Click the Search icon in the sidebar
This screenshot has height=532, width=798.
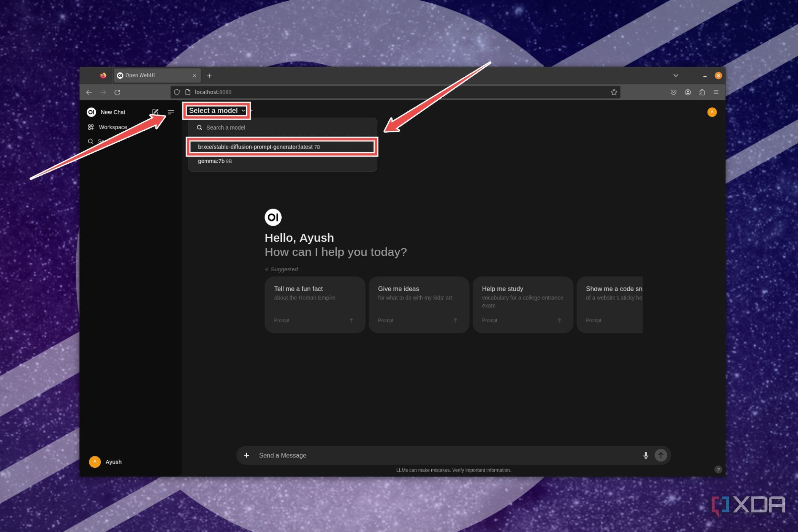tap(91, 141)
